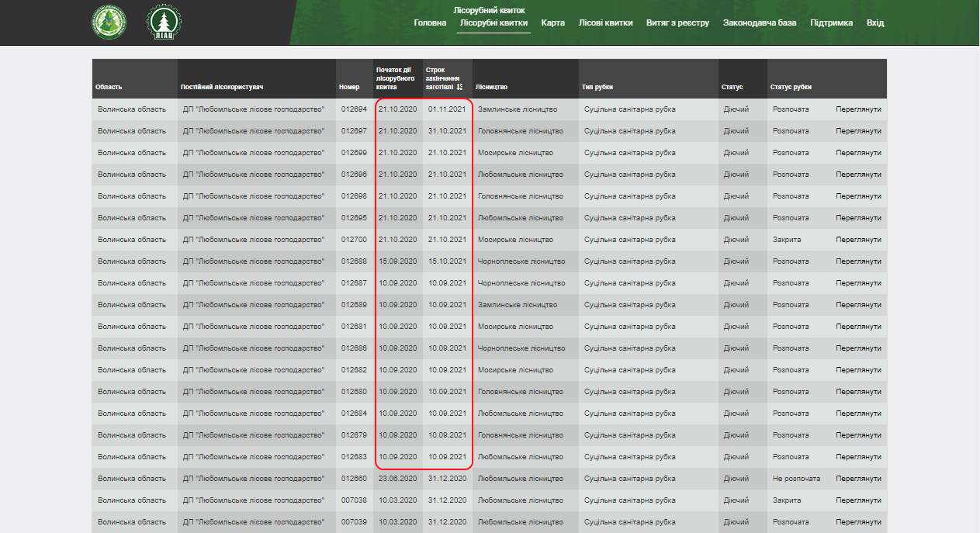The height and width of the screenshot is (533, 980).
Task: Click Замлинське лісництво in row 012689
Action: click(x=518, y=305)
